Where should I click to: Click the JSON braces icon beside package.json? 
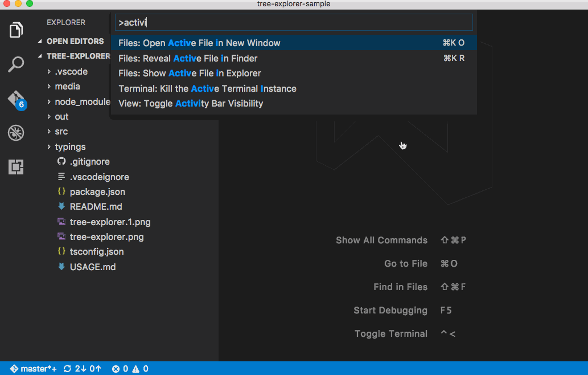tap(61, 191)
